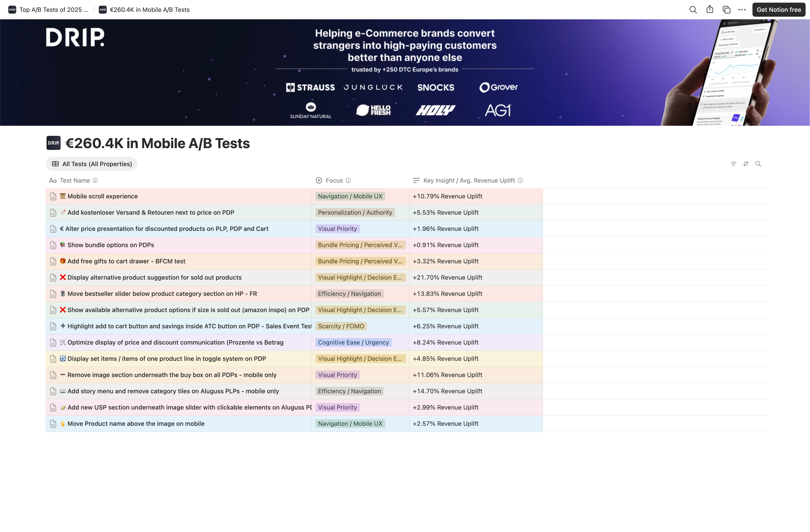Click the duplicate page icon
Image resolution: width=810 pixels, height=532 pixels.
click(726, 9)
